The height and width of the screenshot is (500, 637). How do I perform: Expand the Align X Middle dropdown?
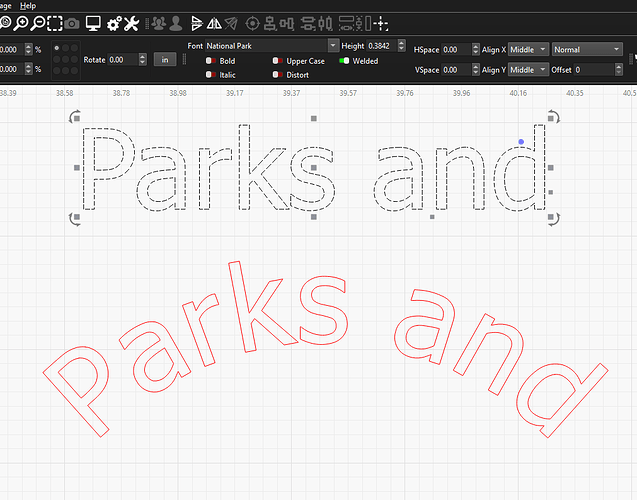(529, 49)
